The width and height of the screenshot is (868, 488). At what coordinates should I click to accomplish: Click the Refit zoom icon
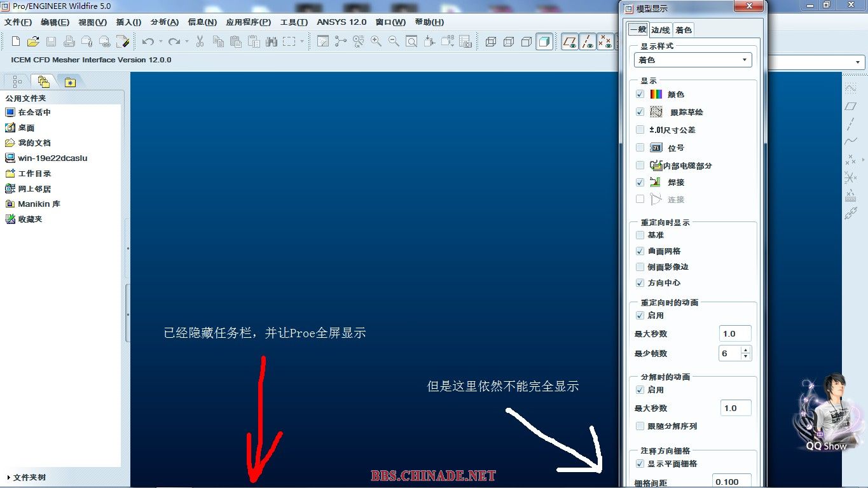[412, 41]
